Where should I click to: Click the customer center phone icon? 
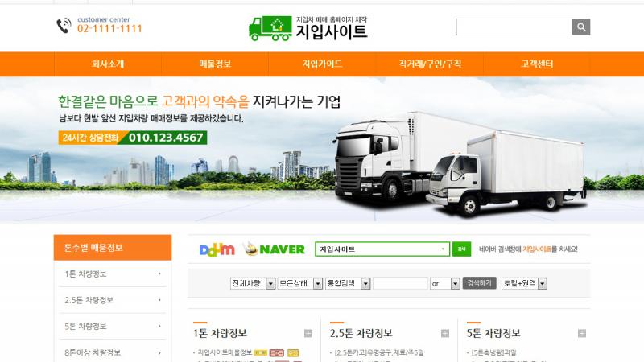click(64, 26)
